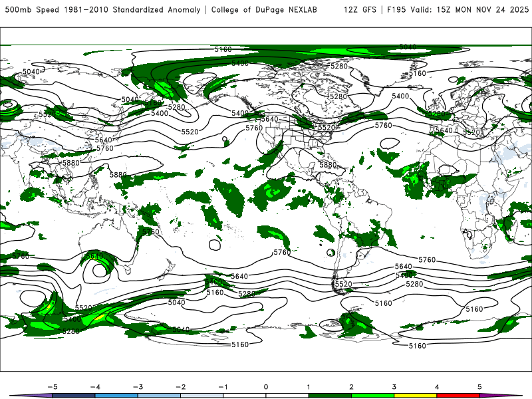Click the legend tick label '5'

[x=479, y=387]
